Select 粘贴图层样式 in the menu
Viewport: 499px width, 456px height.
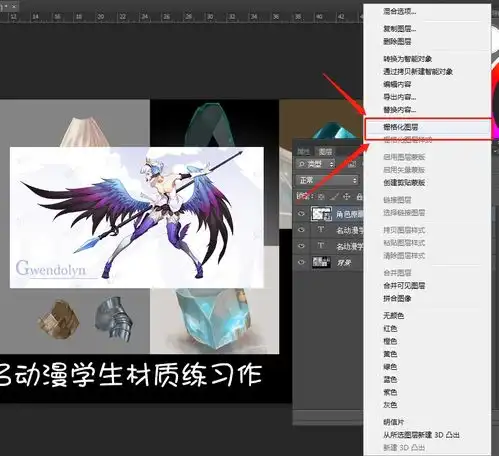[404, 243]
